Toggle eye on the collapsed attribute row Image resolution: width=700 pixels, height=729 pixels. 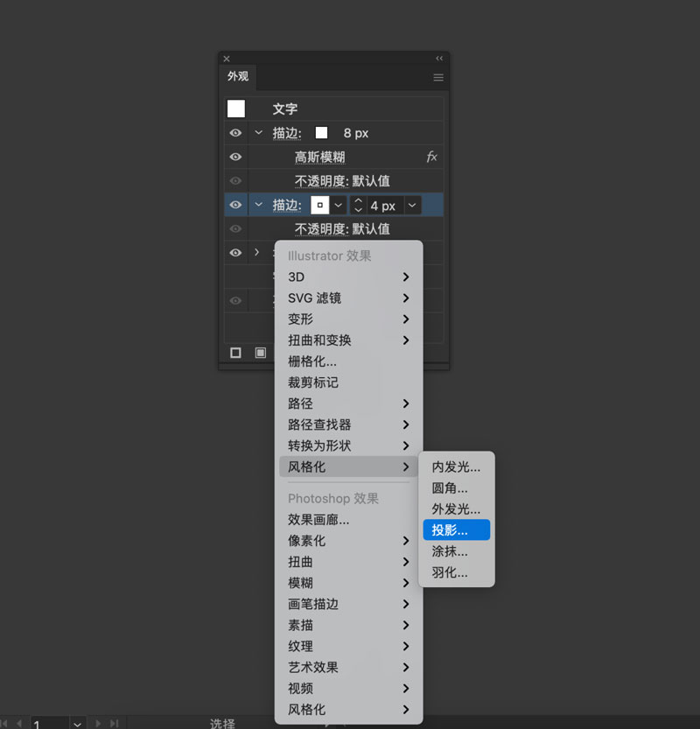[235, 252]
